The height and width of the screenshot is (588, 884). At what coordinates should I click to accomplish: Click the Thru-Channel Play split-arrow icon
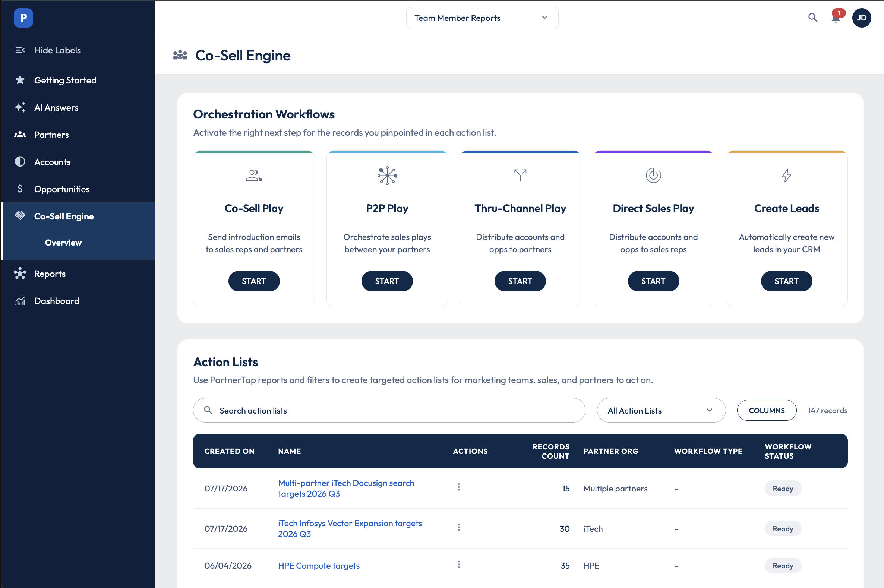[x=520, y=175]
